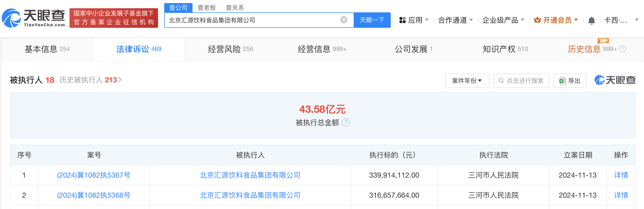Open the 案件年份 filter dropdown

click(x=467, y=81)
